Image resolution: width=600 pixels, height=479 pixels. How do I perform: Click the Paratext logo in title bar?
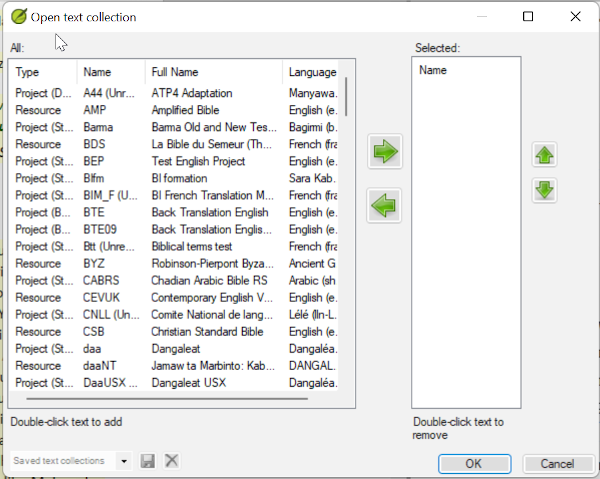point(18,17)
